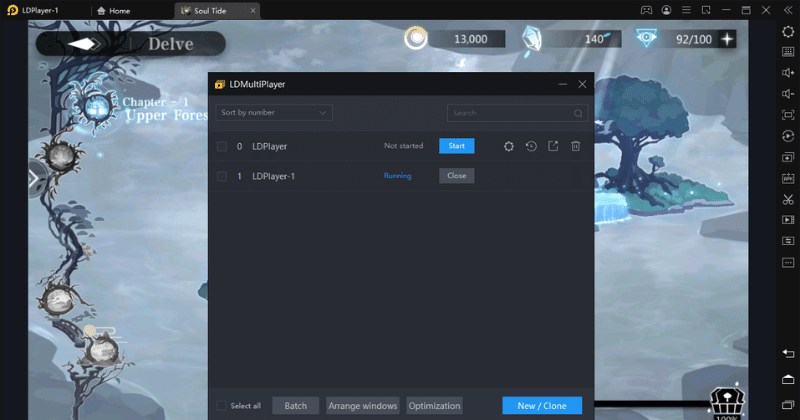Click the APK install icon in sidebar
Screen dimensions: 800x420
788,178
